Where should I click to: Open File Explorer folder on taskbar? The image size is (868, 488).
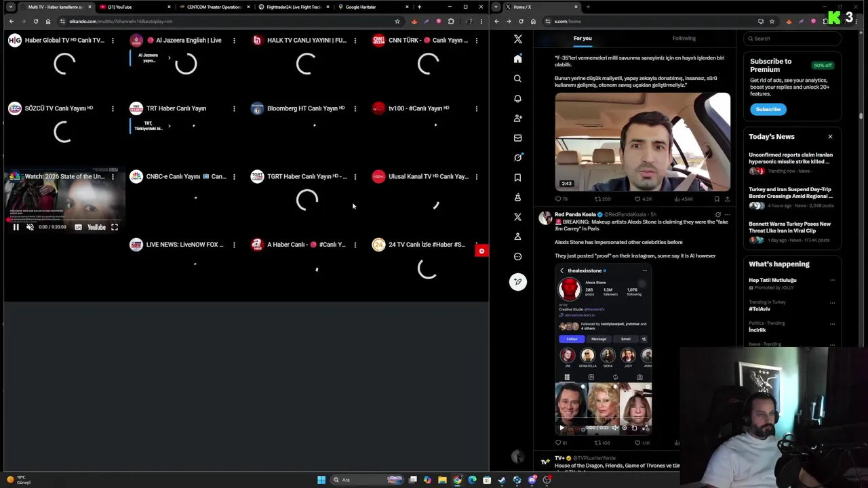442,480
